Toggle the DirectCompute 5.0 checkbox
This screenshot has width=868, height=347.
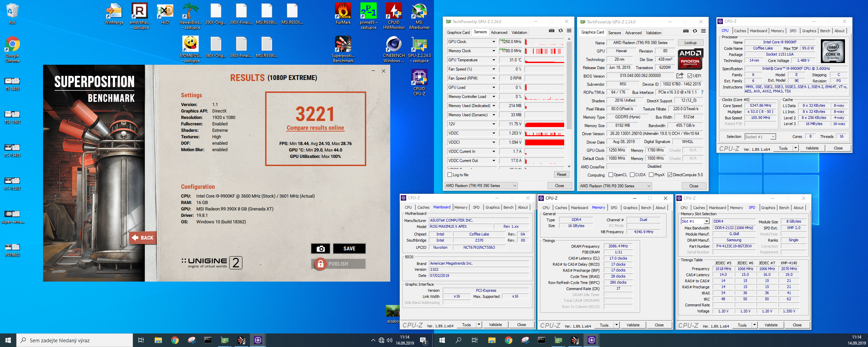pos(670,175)
